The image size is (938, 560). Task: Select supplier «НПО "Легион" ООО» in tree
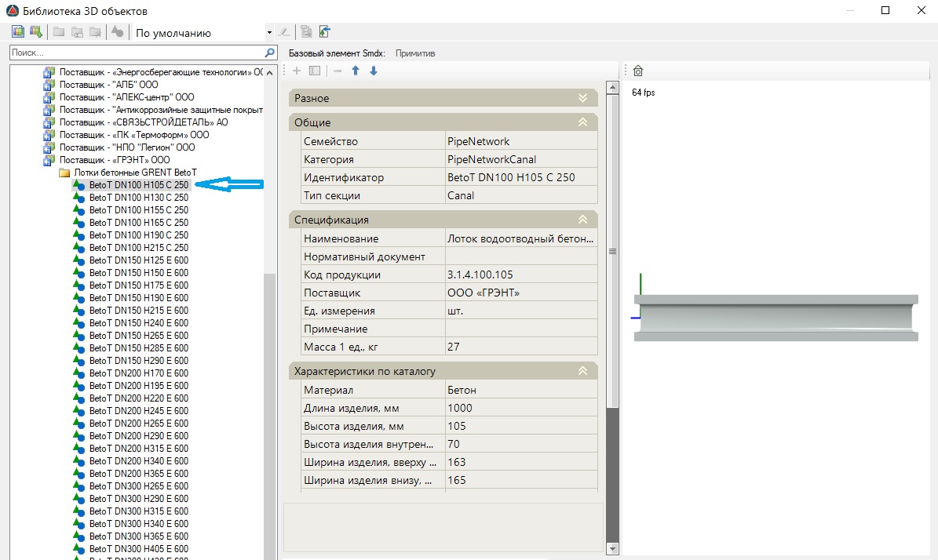(x=127, y=147)
